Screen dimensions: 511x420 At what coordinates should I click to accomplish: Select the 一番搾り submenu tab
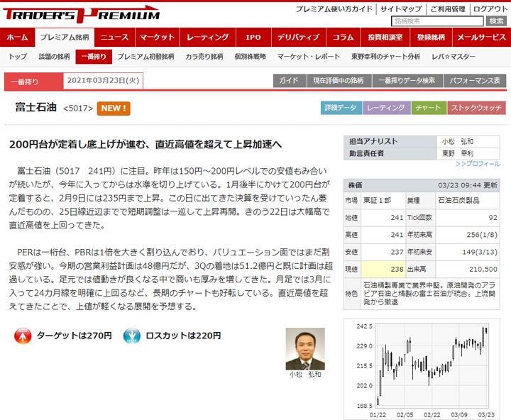click(x=94, y=57)
